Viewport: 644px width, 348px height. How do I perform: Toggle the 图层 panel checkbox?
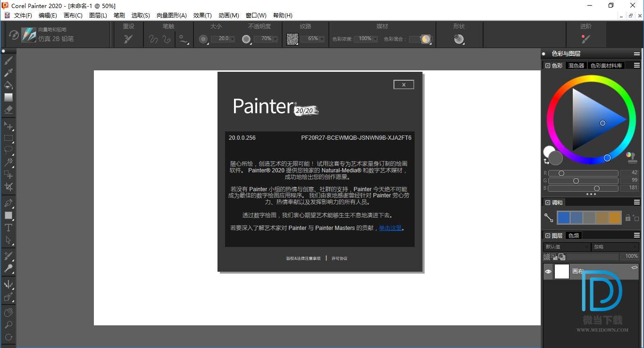pos(548,235)
